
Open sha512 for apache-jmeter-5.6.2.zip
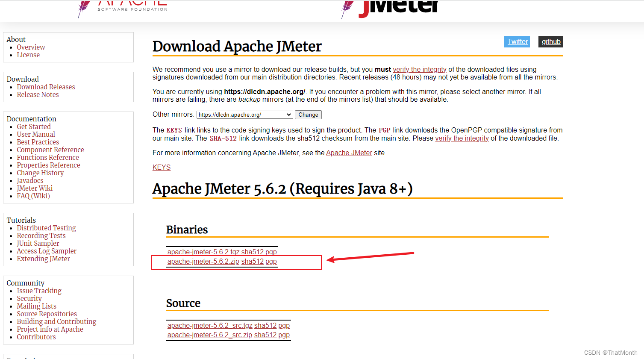[253, 261]
